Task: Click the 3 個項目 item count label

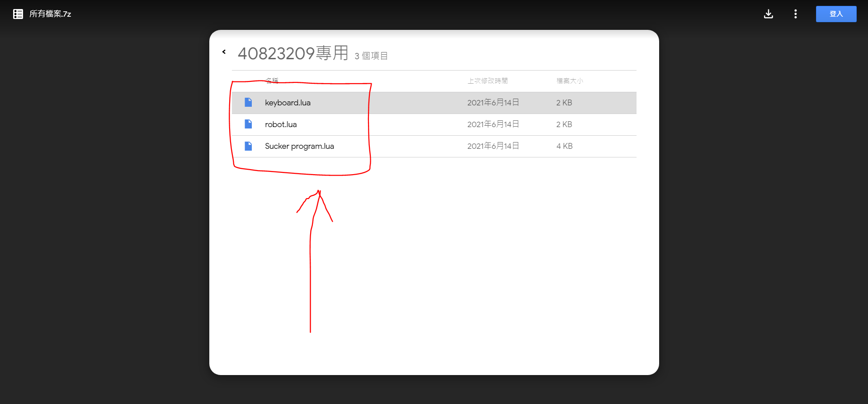Action: [371, 56]
